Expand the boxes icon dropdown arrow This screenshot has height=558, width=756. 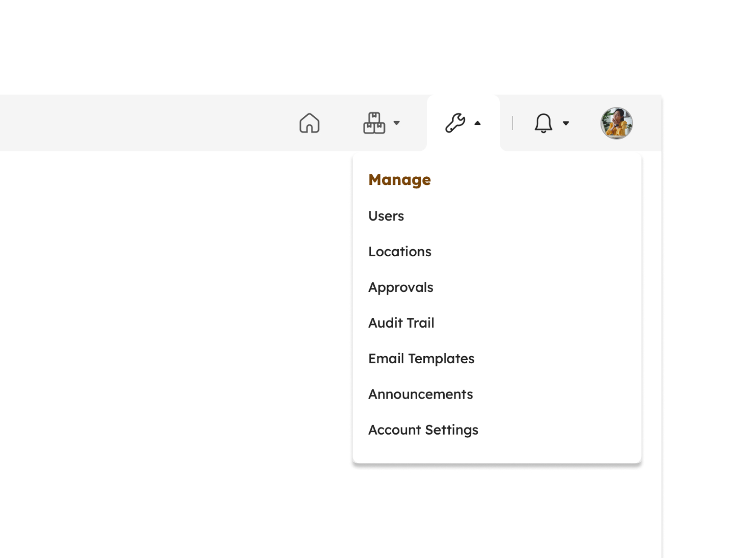397,123
